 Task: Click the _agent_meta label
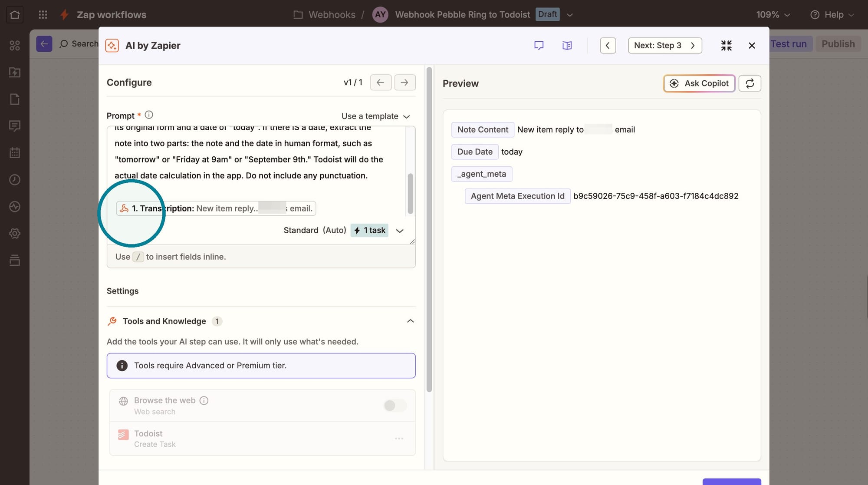pyautogui.click(x=482, y=174)
